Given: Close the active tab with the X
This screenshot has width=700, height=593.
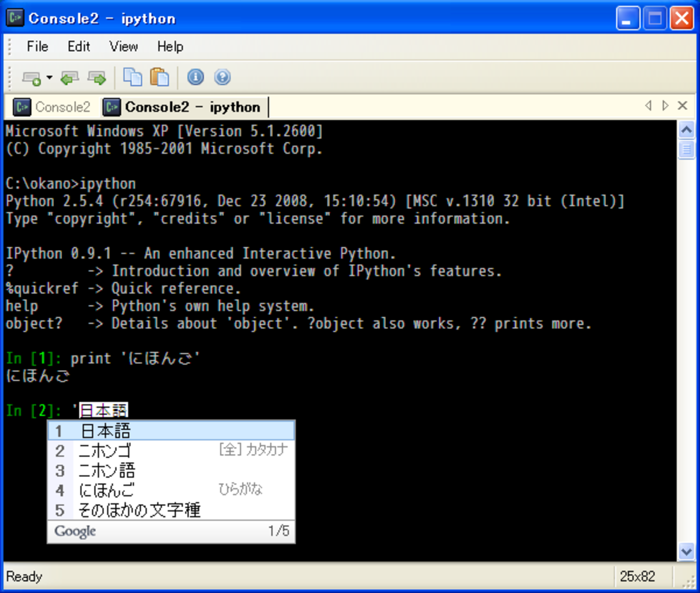Looking at the screenshot, I should (682, 106).
